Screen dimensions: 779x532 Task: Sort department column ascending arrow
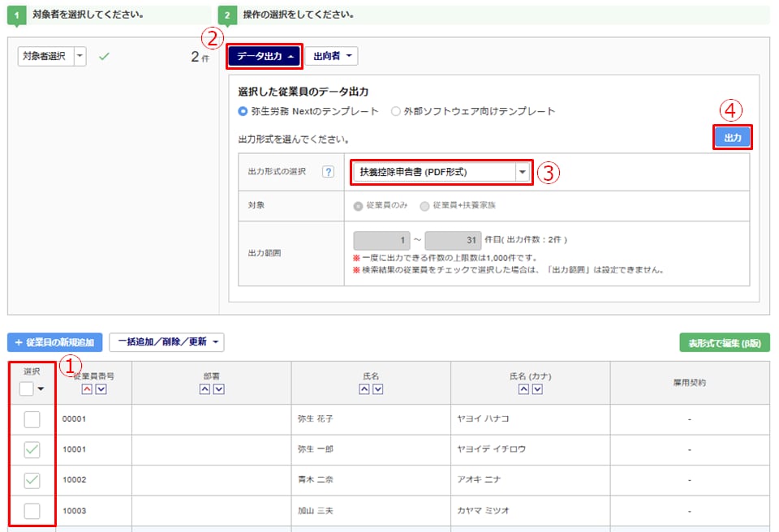(204, 389)
